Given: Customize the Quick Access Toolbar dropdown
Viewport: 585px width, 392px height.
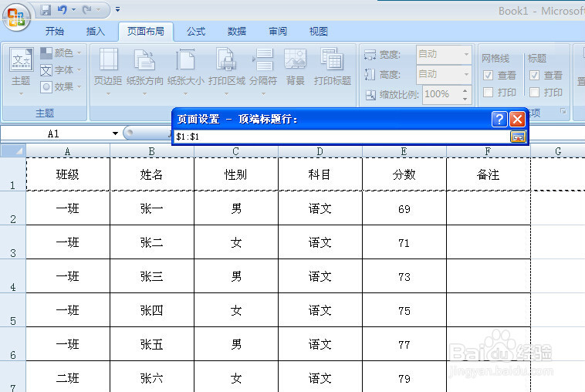Looking at the screenshot, I should (x=117, y=9).
